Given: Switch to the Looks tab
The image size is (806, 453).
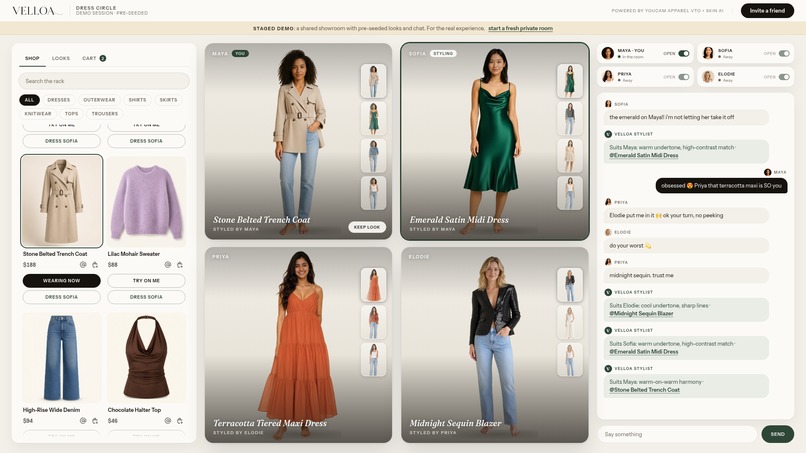Looking at the screenshot, I should click(x=61, y=58).
